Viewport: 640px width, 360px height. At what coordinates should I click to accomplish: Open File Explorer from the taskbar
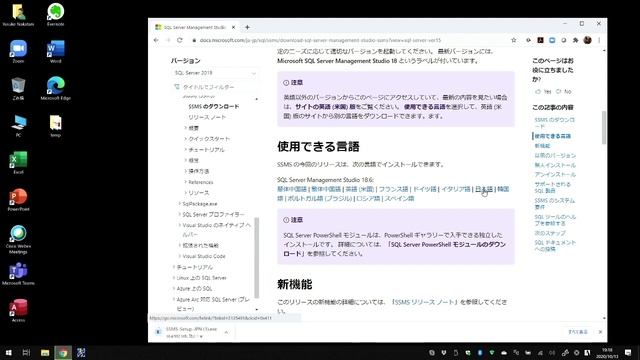(x=45, y=353)
